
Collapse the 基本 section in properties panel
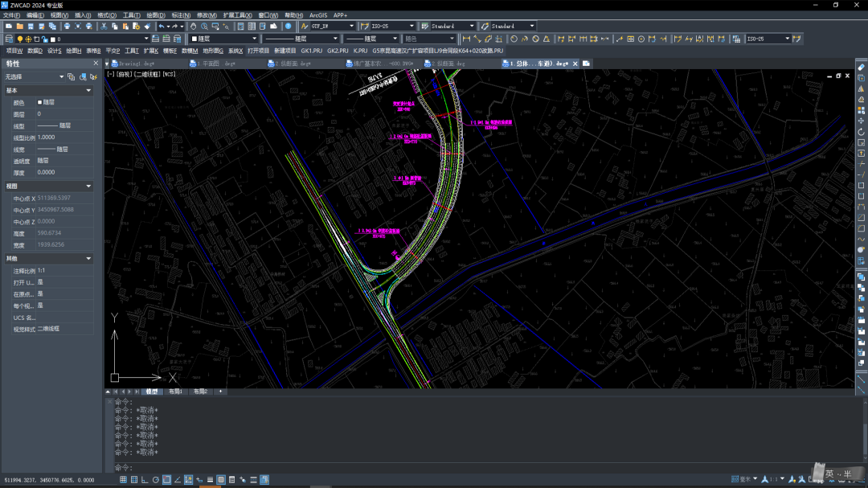point(88,91)
